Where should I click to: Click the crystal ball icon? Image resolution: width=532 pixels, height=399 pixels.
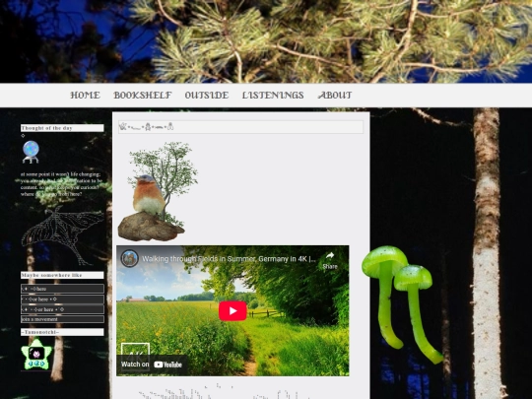pyautogui.click(x=31, y=152)
